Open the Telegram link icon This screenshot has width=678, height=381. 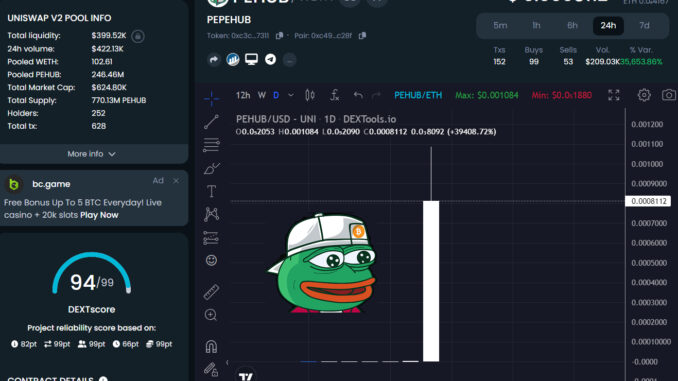click(x=271, y=59)
